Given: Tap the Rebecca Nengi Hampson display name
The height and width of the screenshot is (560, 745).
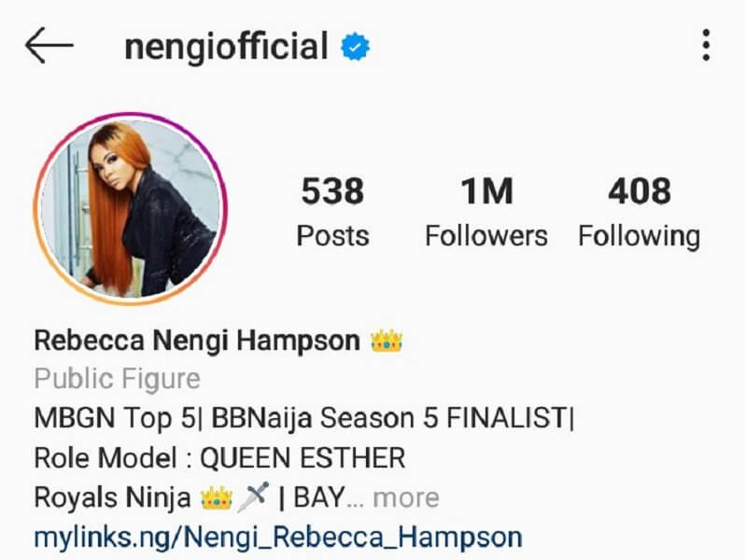Looking at the screenshot, I should [x=197, y=341].
